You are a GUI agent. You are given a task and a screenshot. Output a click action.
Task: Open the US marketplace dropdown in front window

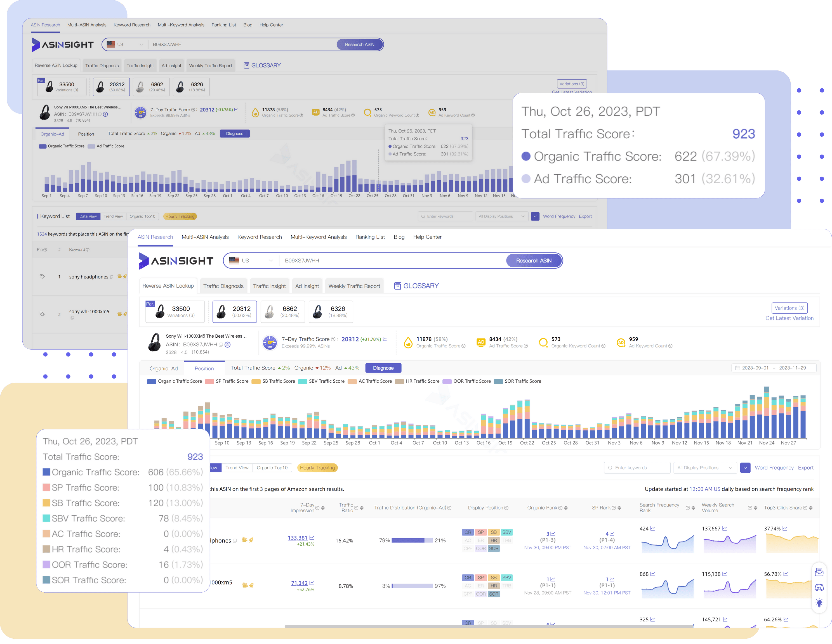pos(251,261)
